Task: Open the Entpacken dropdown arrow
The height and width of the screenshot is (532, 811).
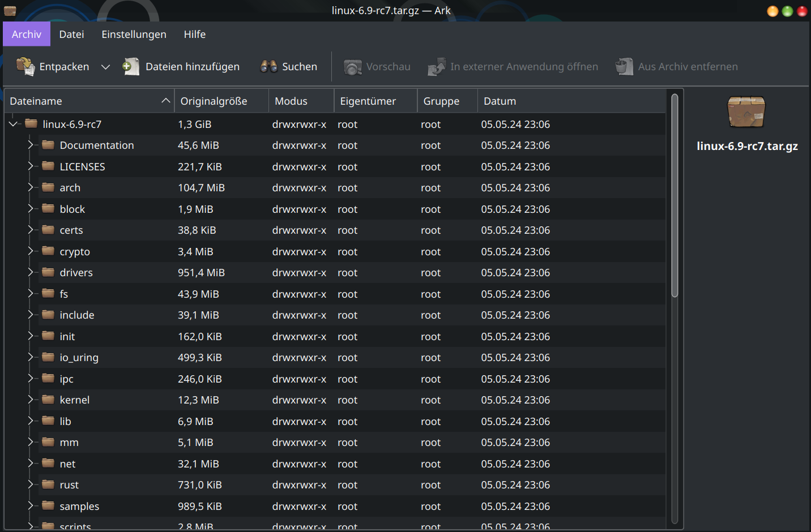Action: tap(105, 66)
